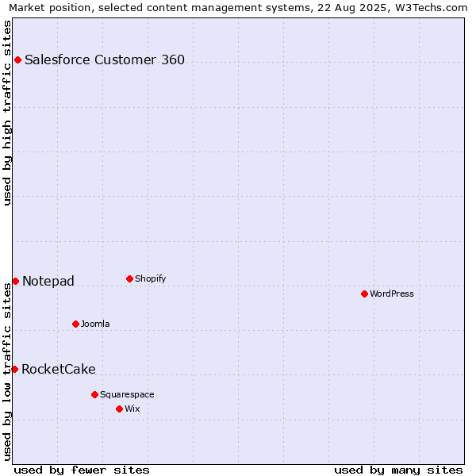Screen dimensions: 476x476
Task: Click the 'WordPress' label text
Action: [x=392, y=294]
